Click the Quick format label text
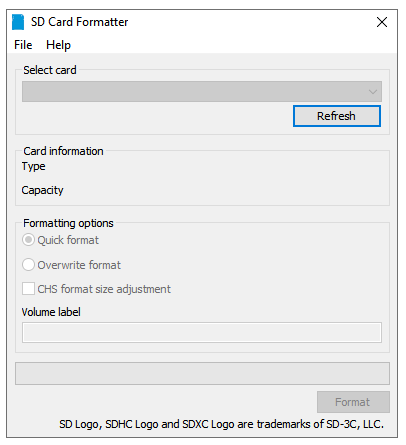The width and height of the screenshot is (406, 445). coord(68,240)
